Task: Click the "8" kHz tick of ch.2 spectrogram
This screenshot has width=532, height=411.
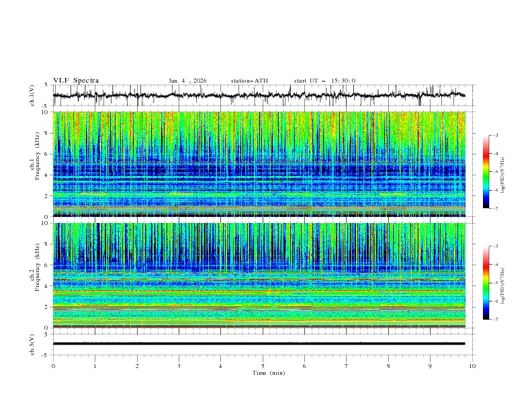Action: click(x=46, y=244)
